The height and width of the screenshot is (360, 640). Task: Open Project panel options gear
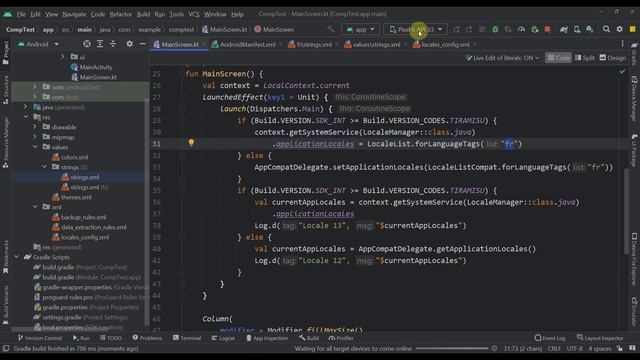[129, 44]
